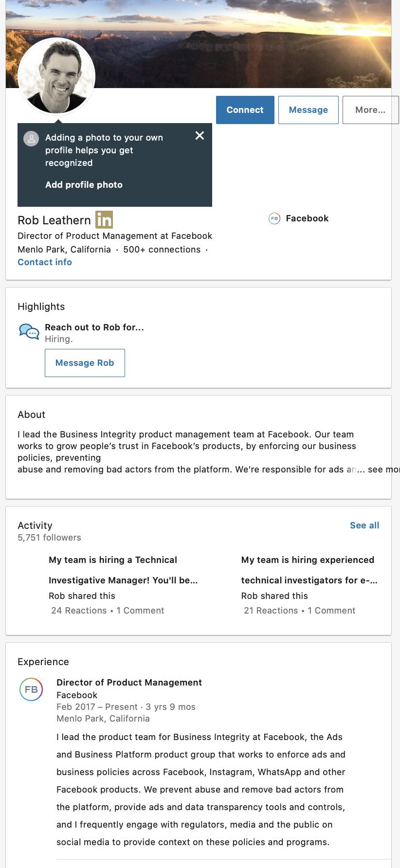The width and height of the screenshot is (400, 868).
Task: Click the gold LinkedIn premium badge
Action: pyautogui.click(x=104, y=220)
